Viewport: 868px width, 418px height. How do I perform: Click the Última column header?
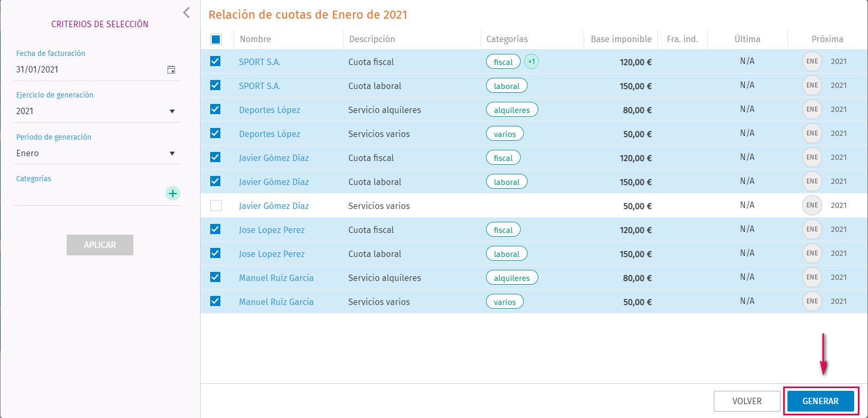[x=747, y=39]
